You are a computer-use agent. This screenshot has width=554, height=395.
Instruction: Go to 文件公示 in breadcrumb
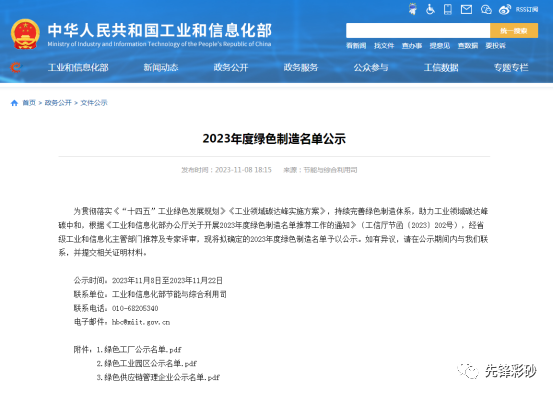point(94,103)
